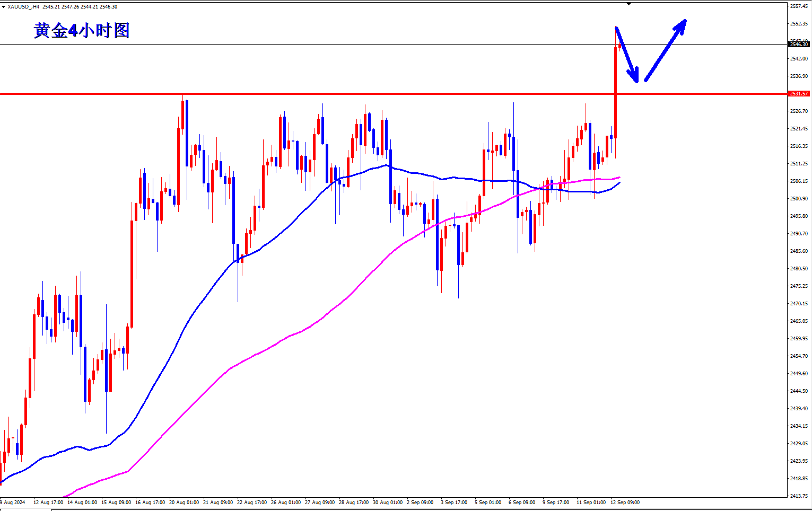Click the black 2546.30 current price tag

pyautogui.click(x=799, y=45)
